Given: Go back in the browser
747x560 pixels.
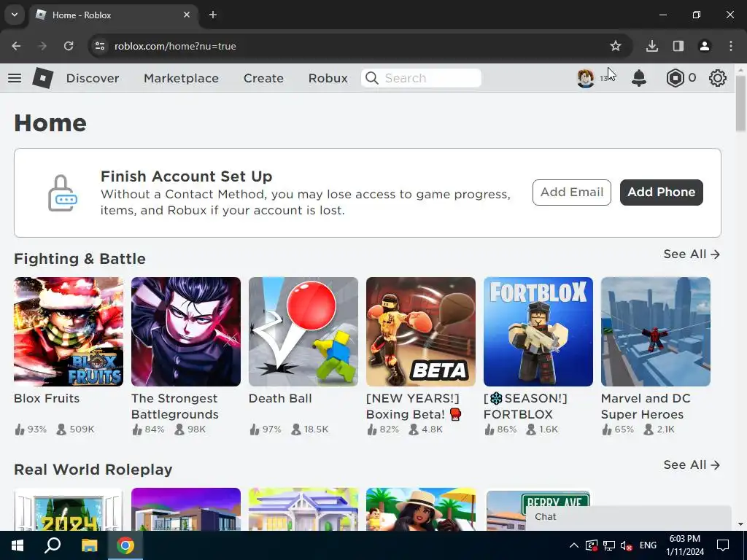Looking at the screenshot, I should [x=16, y=46].
